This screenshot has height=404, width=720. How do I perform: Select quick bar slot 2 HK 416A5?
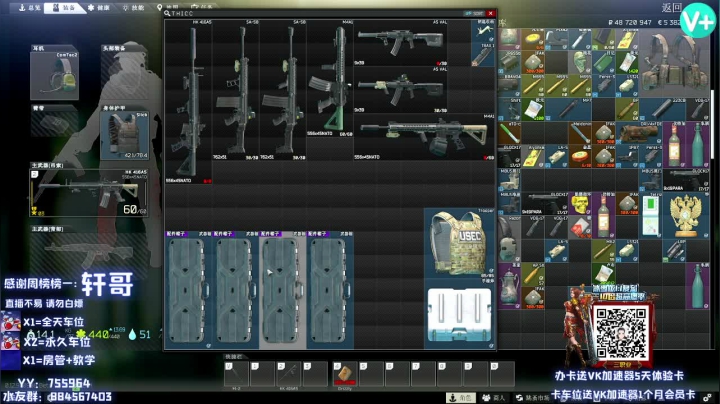point(289,374)
